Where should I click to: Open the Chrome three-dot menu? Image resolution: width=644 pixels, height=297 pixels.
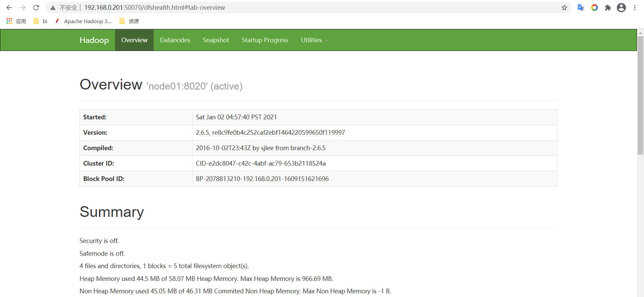pos(635,7)
